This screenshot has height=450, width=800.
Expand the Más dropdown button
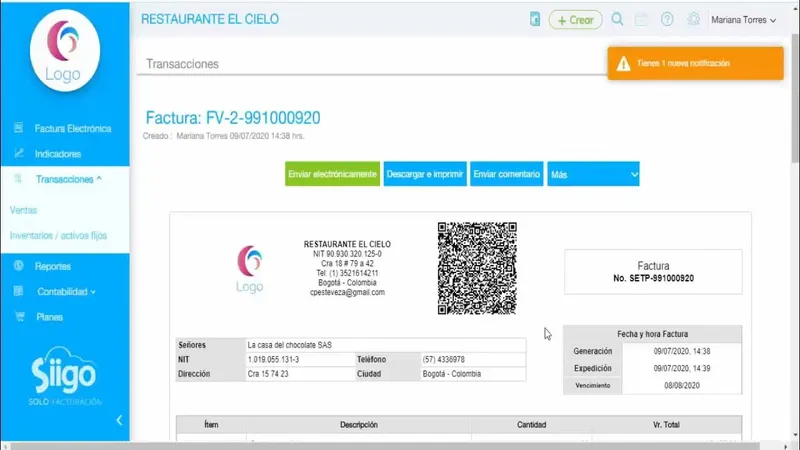click(593, 174)
